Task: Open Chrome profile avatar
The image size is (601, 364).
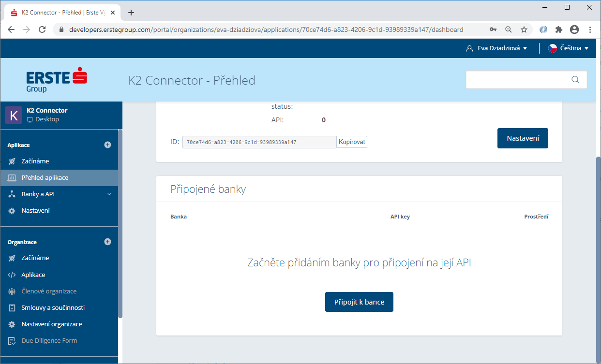Action: click(574, 29)
